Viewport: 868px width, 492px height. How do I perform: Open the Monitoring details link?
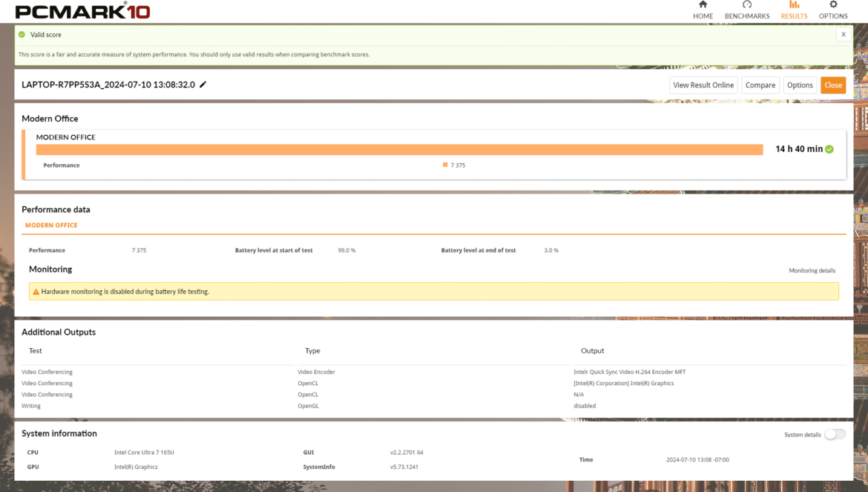pos(812,271)
